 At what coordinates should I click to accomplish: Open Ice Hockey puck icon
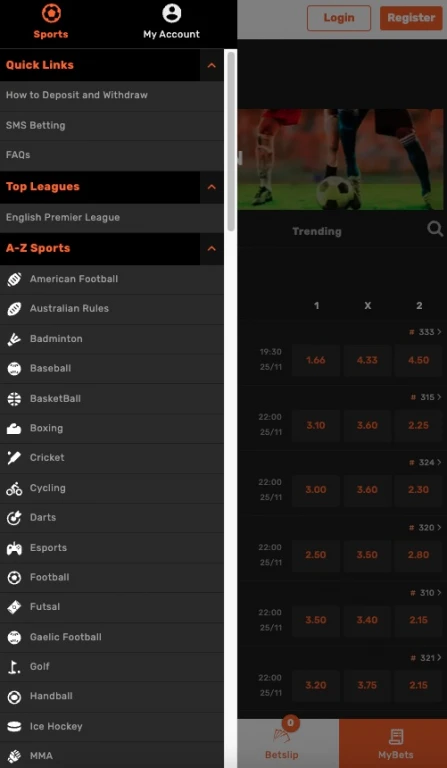tap(14, 727)
